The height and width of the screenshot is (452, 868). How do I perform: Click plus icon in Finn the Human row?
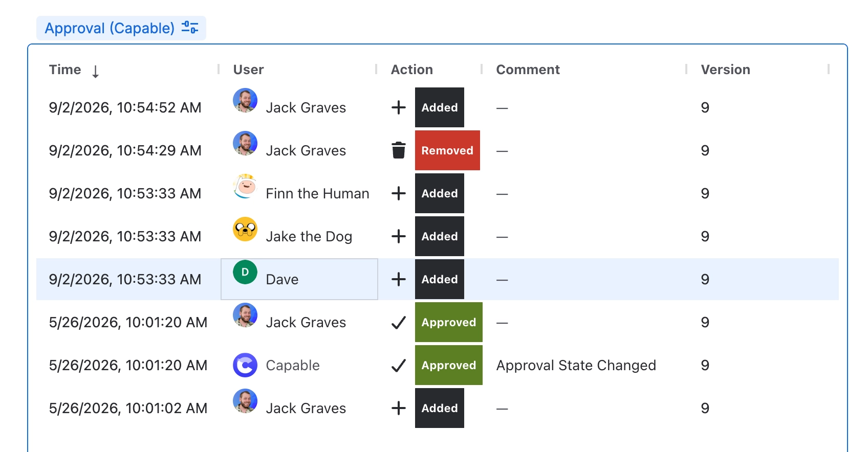point(398,193)
